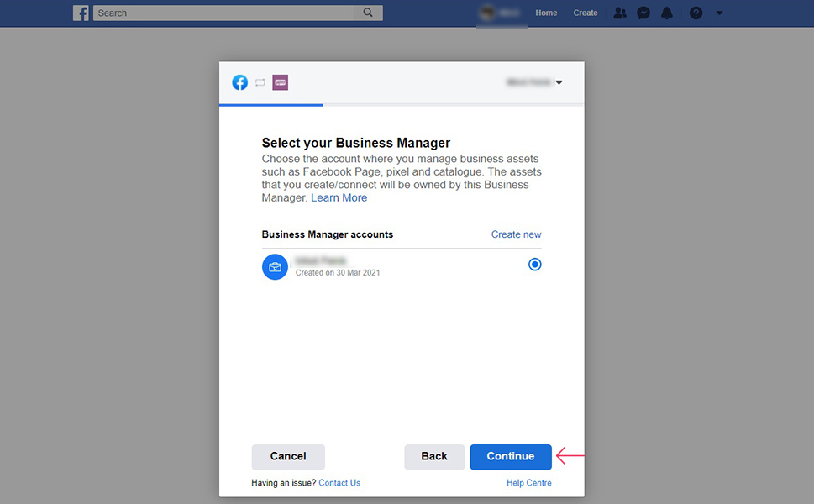Open the help question mark icon
This screenshot has height=504, width=814.
click(696, 13)
